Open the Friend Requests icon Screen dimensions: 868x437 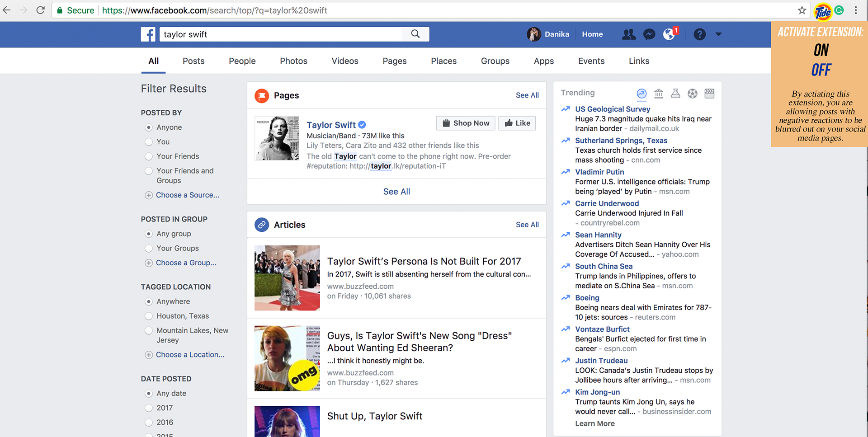pos(628,34)
